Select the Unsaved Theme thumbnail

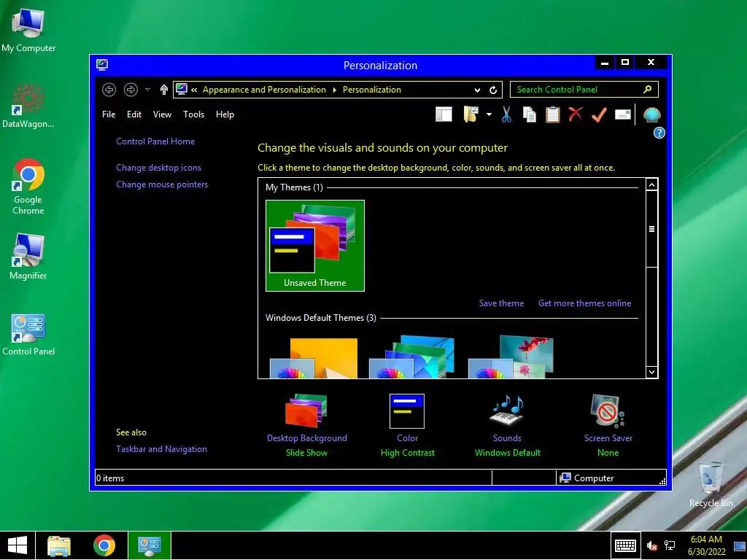pos(315,245)
